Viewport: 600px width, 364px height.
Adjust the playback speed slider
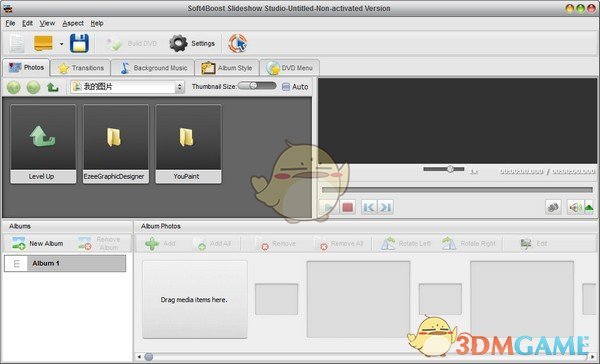444,169
